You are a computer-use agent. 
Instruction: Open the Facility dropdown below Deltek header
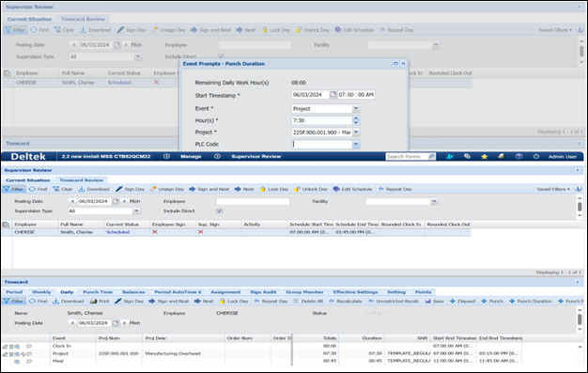click(x=434, y=201)
